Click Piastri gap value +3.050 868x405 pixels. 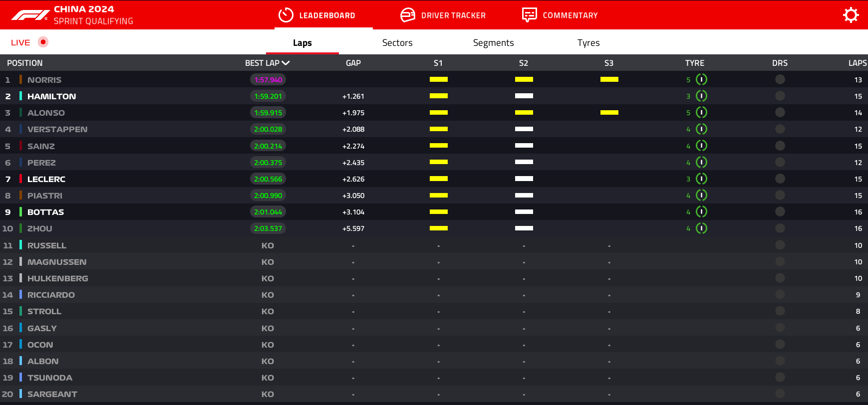(x=353, y=196)
